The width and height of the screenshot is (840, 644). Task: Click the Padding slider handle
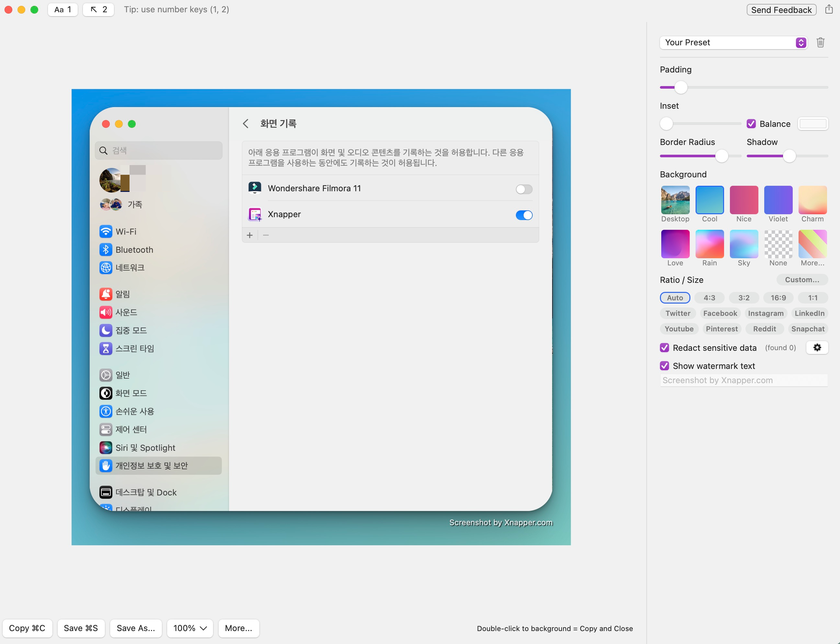[x=680, y=87]
